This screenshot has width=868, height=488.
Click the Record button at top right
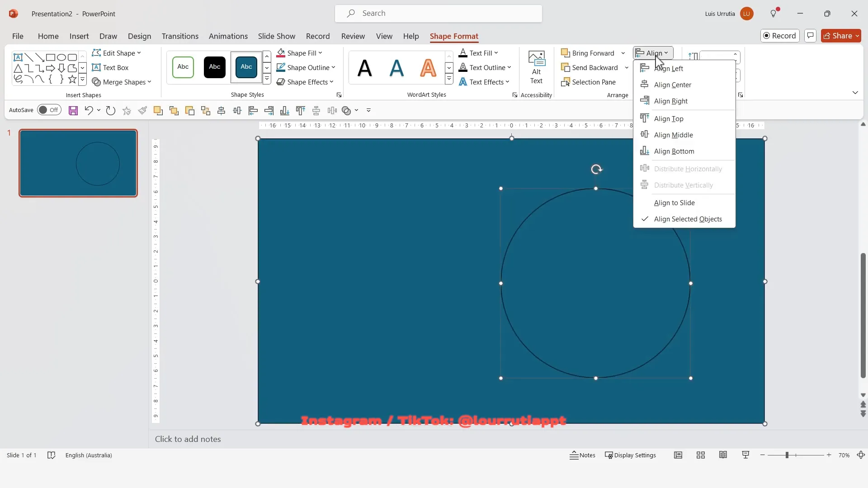click(x=780, y=36)
